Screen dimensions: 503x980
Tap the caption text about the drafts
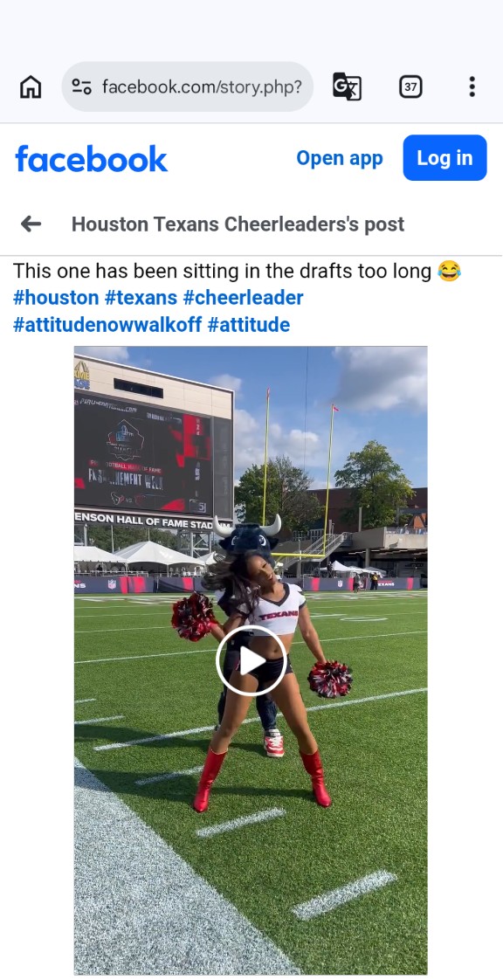point(223,272)
